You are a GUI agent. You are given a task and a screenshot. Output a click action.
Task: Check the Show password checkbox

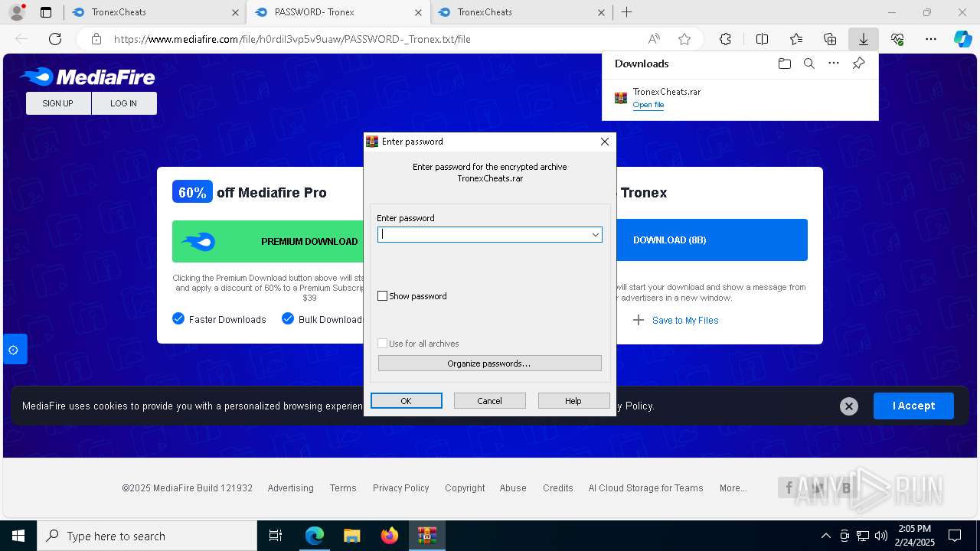(x=383, y=296)
